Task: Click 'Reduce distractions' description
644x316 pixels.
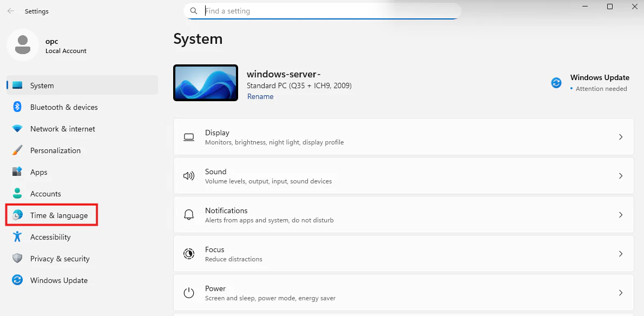Action: tap(233, 259)
